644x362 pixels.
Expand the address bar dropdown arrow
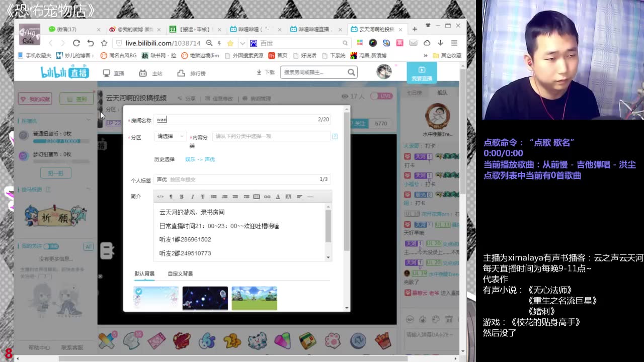pos(242,43)
